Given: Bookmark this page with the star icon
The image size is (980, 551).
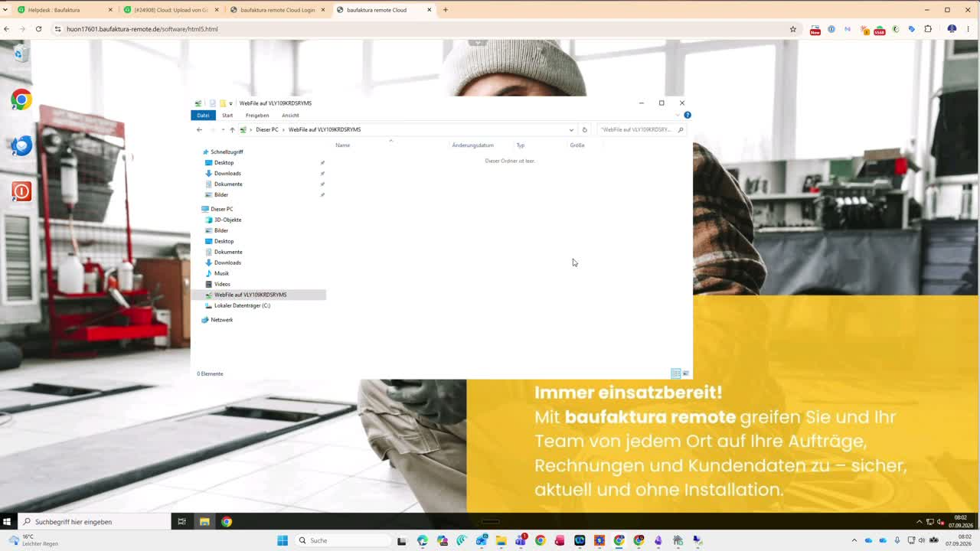Looking at the screenshot, I should point(793,29).
